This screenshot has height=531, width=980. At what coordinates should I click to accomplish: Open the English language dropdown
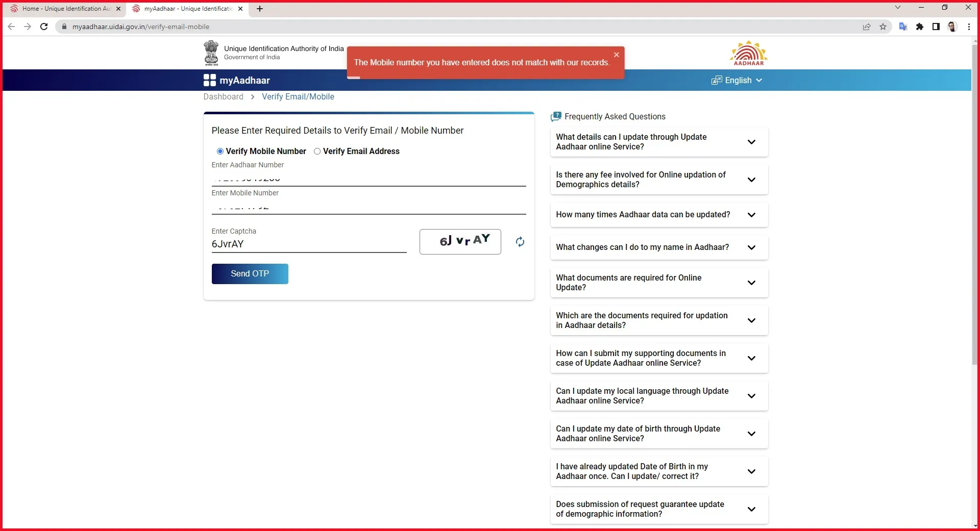pyautogui.click(x=744, y=80)
